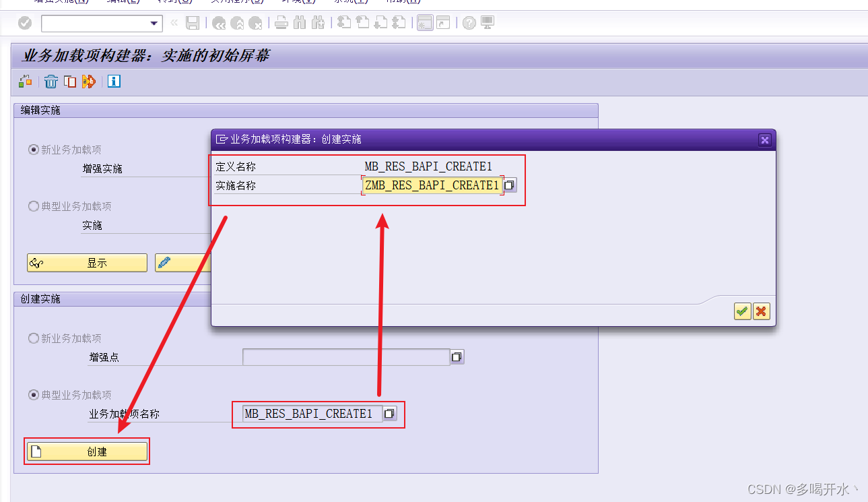Screen dimensions: 868x502
Task: Select the Delete implementation trash icon
Action: point(51,81)
